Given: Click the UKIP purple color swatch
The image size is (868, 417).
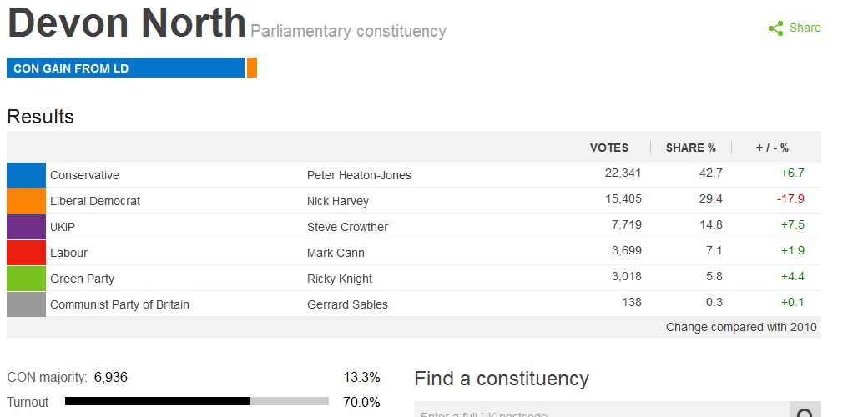Looking at the screenshot, I should point(26,227).
